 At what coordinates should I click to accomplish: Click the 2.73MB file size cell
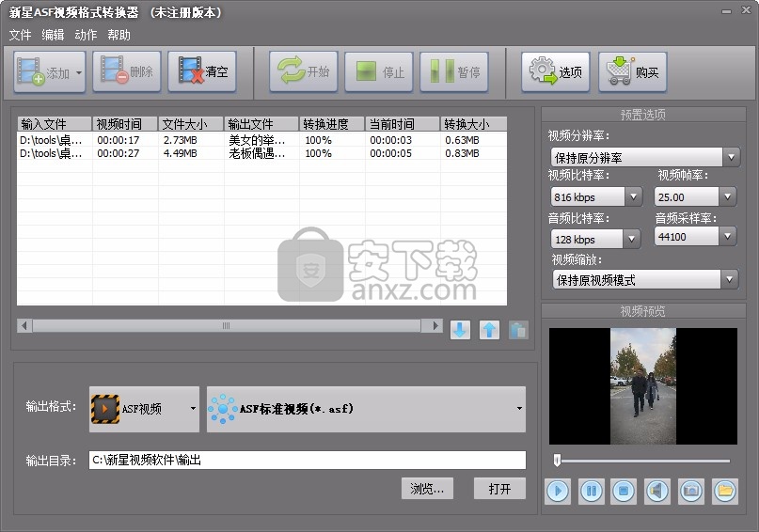pyautogui.click(x=180, y=140)
